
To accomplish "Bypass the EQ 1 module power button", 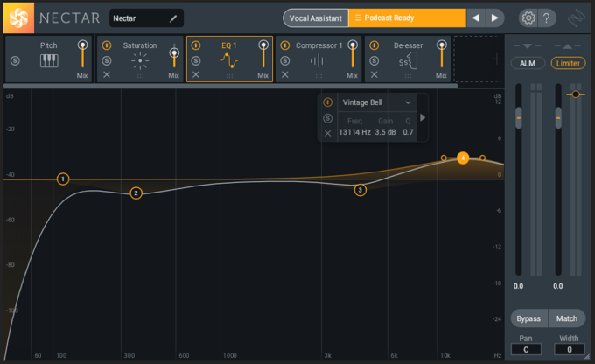I will pyautogui.click(x=196, y=45).
